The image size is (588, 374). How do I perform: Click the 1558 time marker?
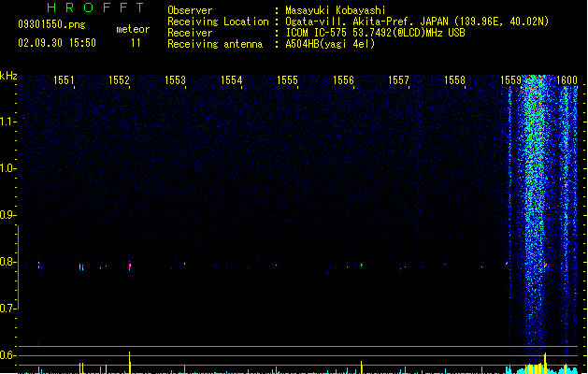pyautogui.click(x=454, y=80)
